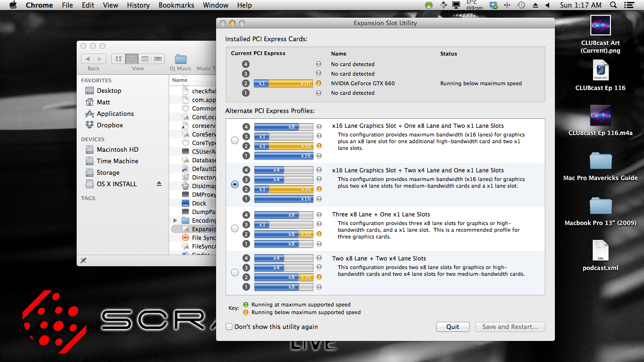This screenshot has width=644, height=362.
Task: Click the menu bar clock Sun 1:17 AM
Action: 581,5
